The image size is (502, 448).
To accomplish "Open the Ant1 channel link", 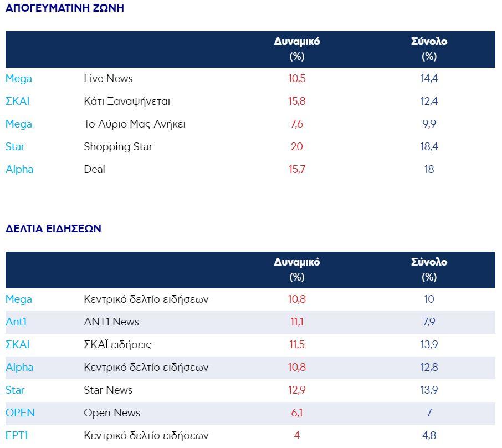I will [17, 322].
